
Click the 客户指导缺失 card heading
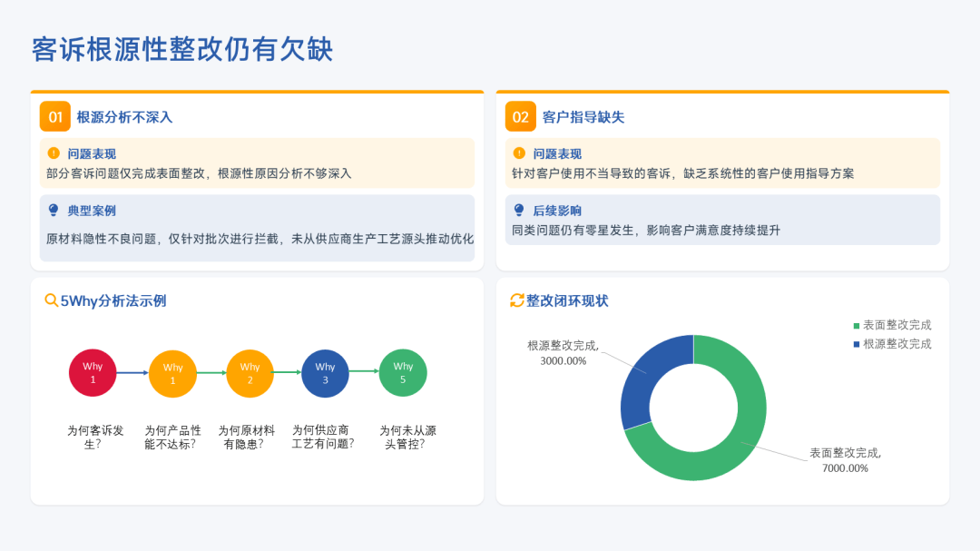pyautogui.click(x=583, y=117)
